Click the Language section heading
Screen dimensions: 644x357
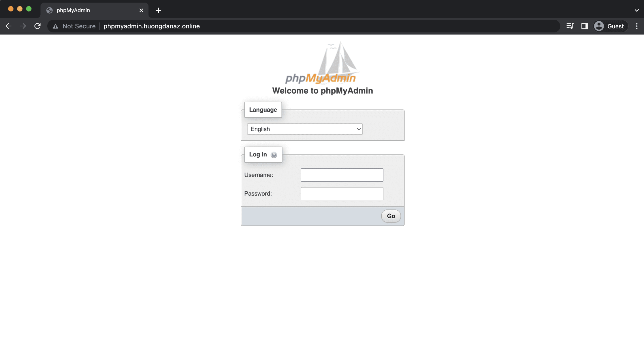coord(263,110)
